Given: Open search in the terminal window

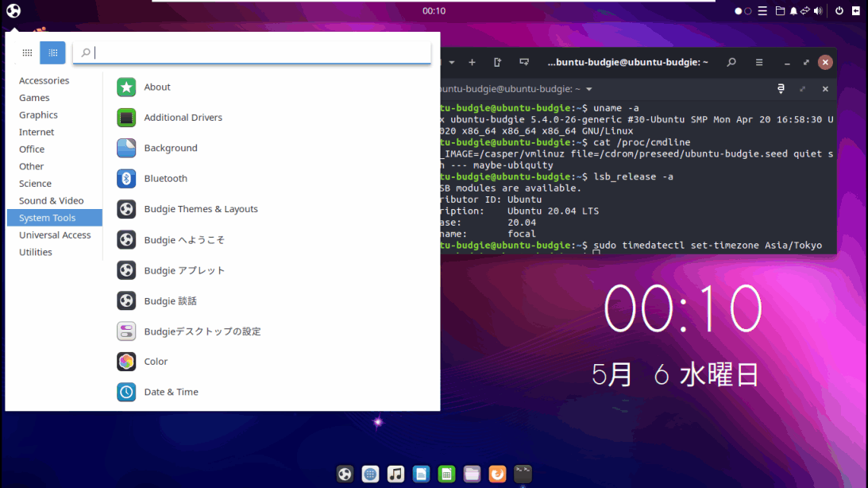Looking at the screenshot, I should (x=731, y=62).
